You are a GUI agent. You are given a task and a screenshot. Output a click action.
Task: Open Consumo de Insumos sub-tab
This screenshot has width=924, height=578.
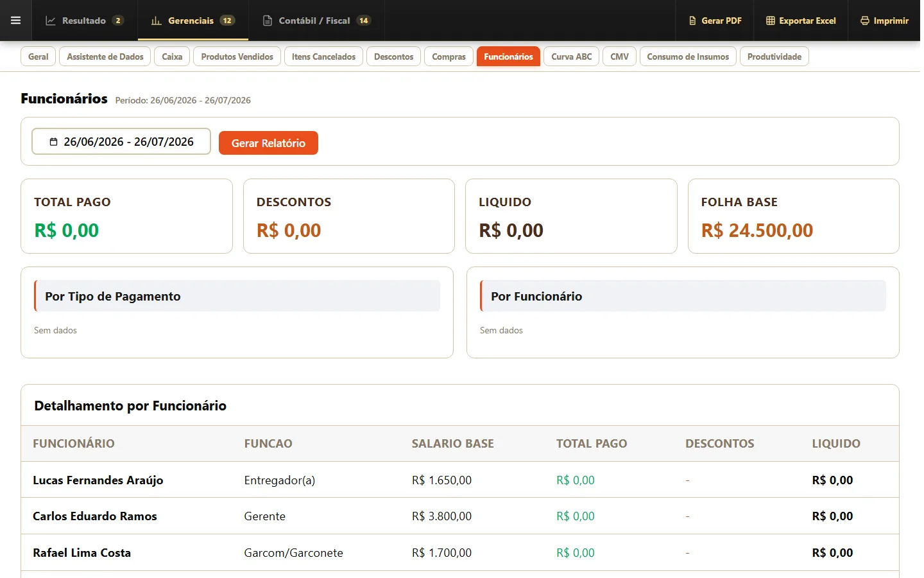(688, 57)
